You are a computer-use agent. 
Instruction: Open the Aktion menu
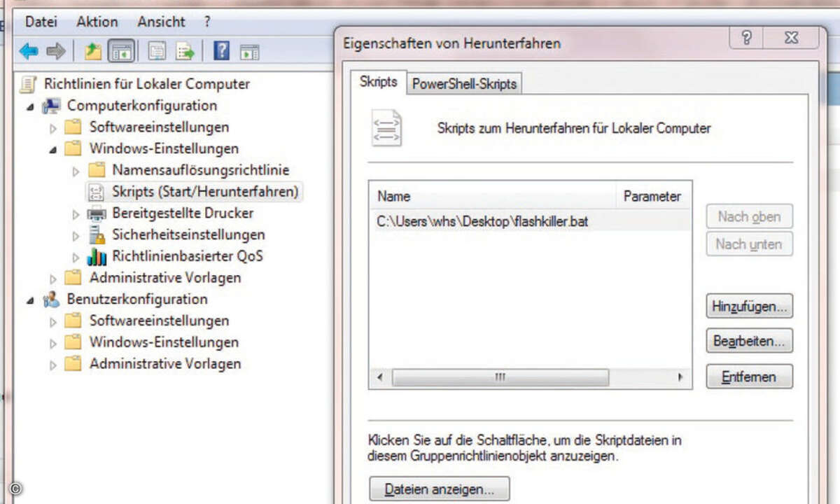pyautogui.click(x=97, y=22)
